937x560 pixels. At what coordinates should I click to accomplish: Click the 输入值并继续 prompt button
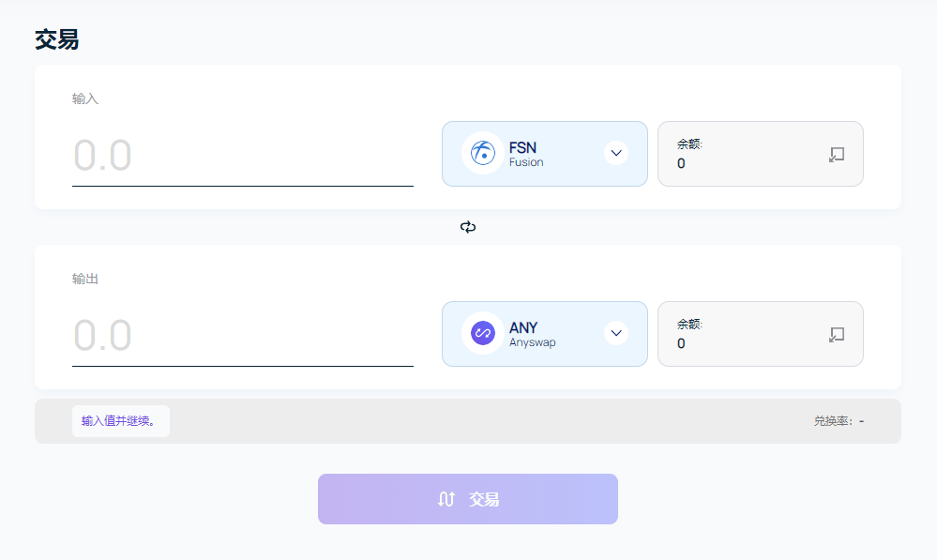(120, 421)
